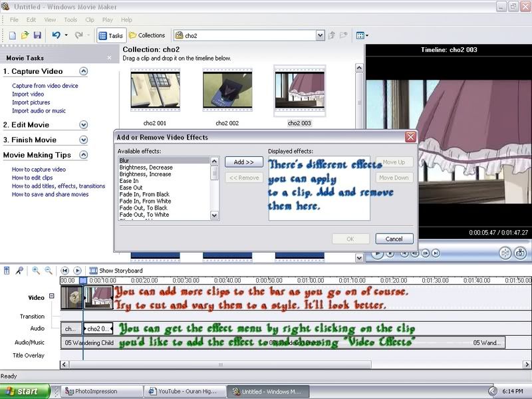Viewport: 532px width, 399px height.
Task: Take a picture of the preview frame
Action: coord(521,253)
